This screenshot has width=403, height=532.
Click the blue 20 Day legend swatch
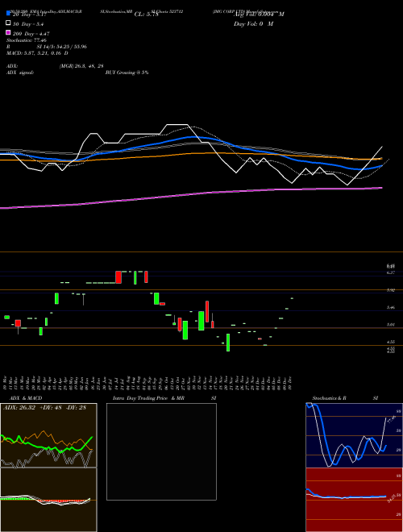[x=9, y=14]
